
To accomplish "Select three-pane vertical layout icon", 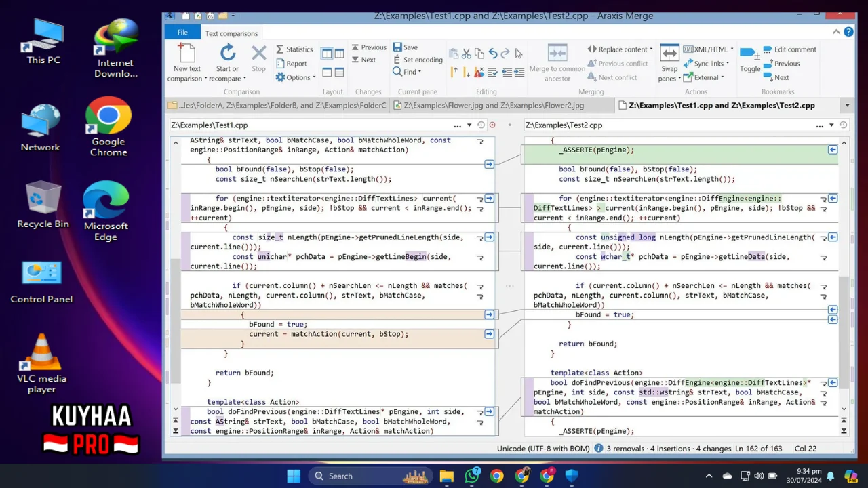I will 339,54.
